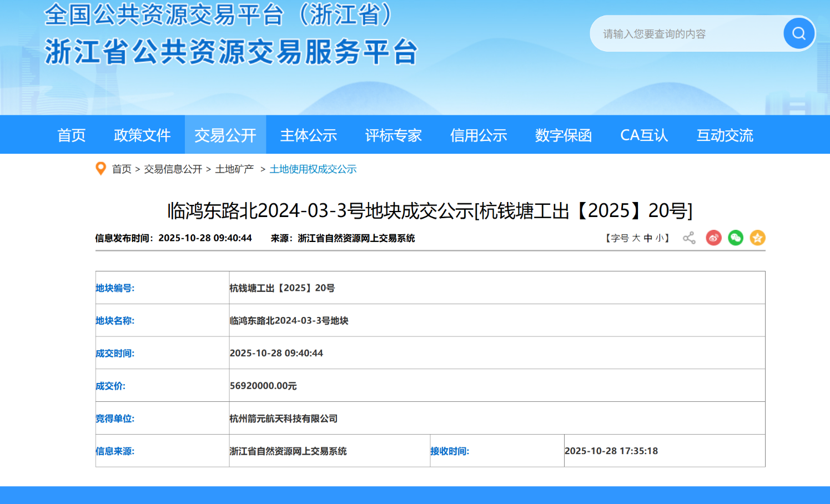
Task: Click the yellow star QZone icon
Action: [757, 238]
